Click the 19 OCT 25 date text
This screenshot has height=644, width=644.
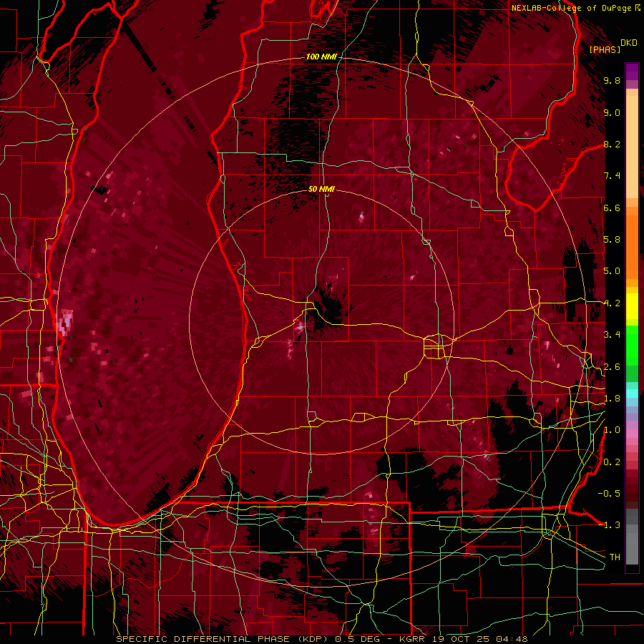pos(462,639)
